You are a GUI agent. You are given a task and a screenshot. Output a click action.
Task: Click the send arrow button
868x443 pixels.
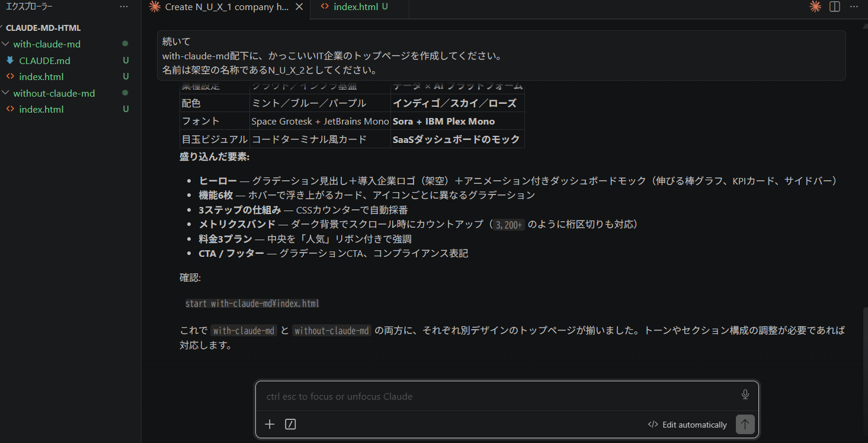pos(745,424)
